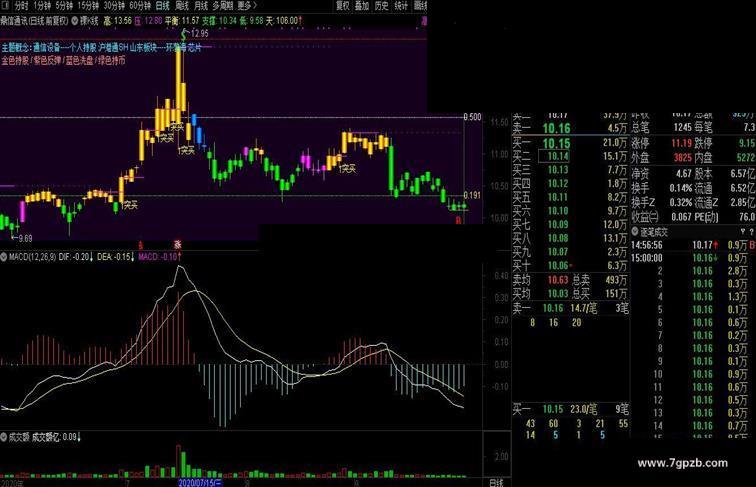Open the 逐笔成交 panel dropdown arrow
The width and height of the screenshot is (756, 487).
(x=635, y=231)
